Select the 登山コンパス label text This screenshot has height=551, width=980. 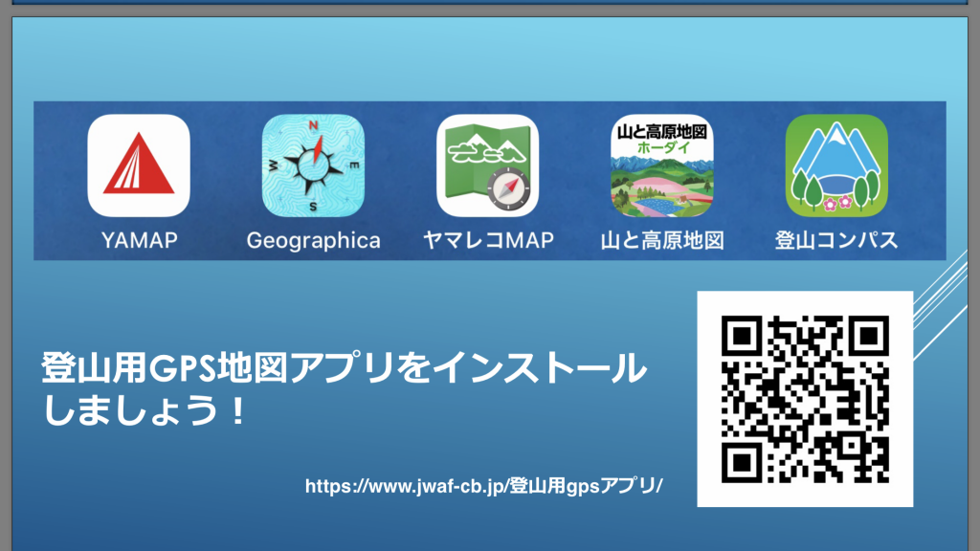click(x=836, y=240)
